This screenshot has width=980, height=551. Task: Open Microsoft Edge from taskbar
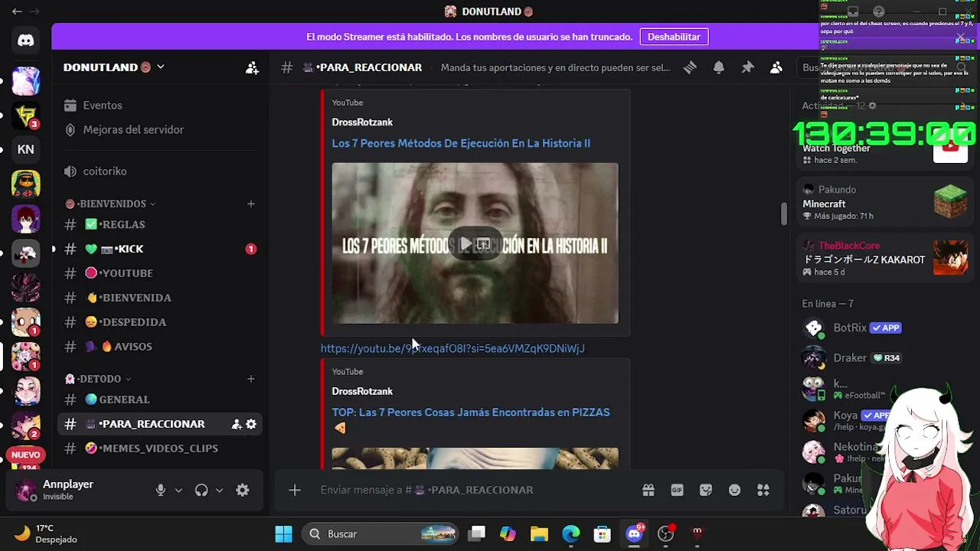point(571,533)
